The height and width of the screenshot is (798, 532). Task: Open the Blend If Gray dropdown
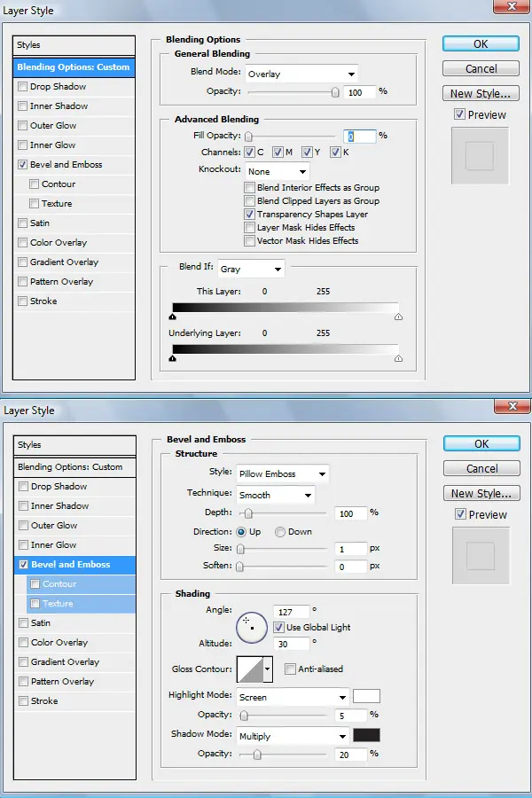coord(251,269)
